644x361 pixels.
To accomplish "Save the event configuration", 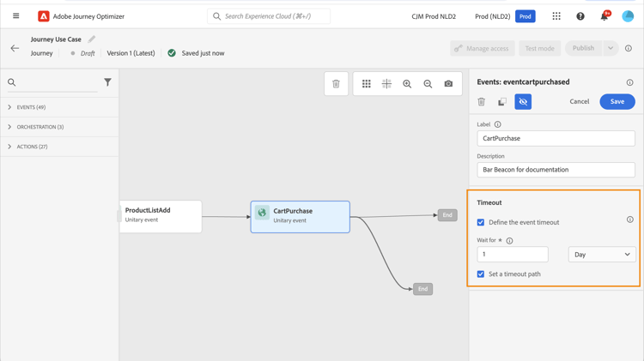I will 617,102.
